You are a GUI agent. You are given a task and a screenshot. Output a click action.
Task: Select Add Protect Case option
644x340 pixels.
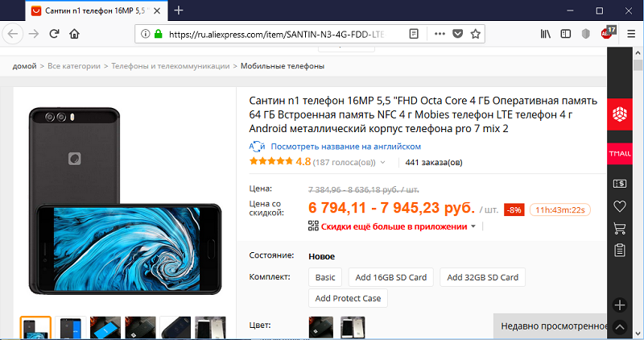point(348,298)
